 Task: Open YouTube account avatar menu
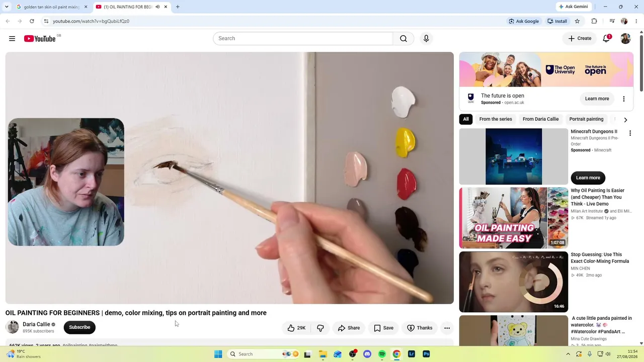tap(625, 39)
